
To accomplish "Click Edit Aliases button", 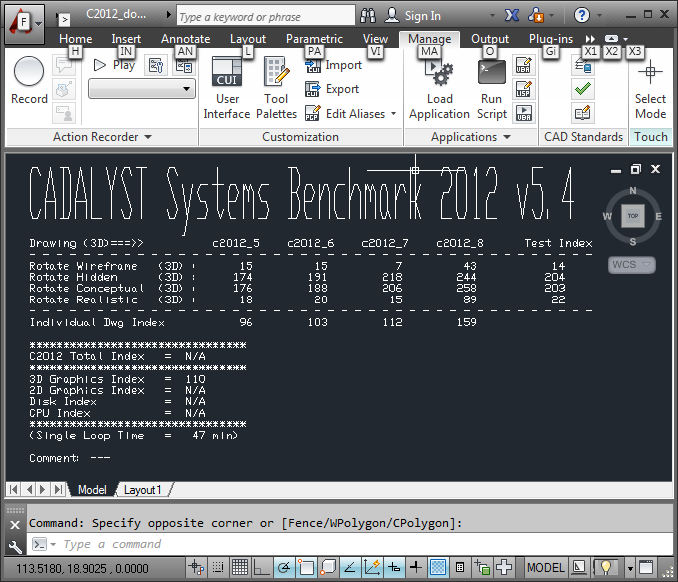I will pos(345,114).
